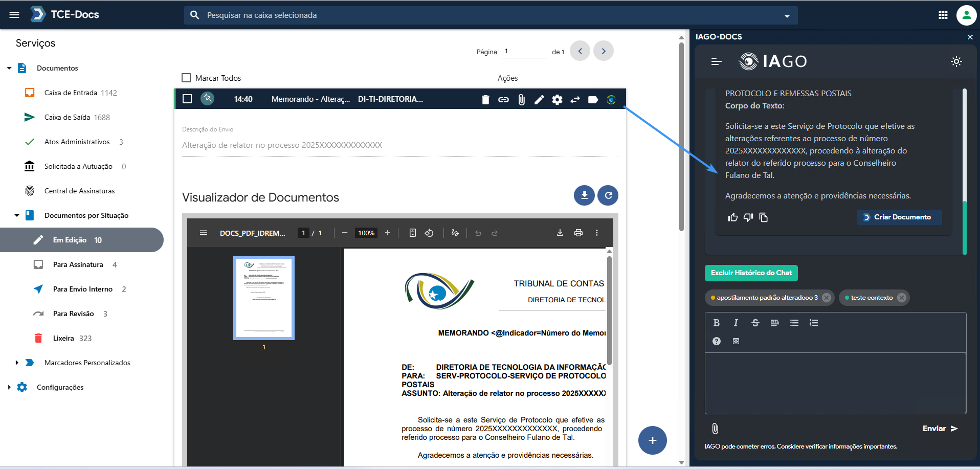Click the round blue download button above the viewer
Image resolution: width=980 pixels, height=469 pixels.
coord(584,195)
